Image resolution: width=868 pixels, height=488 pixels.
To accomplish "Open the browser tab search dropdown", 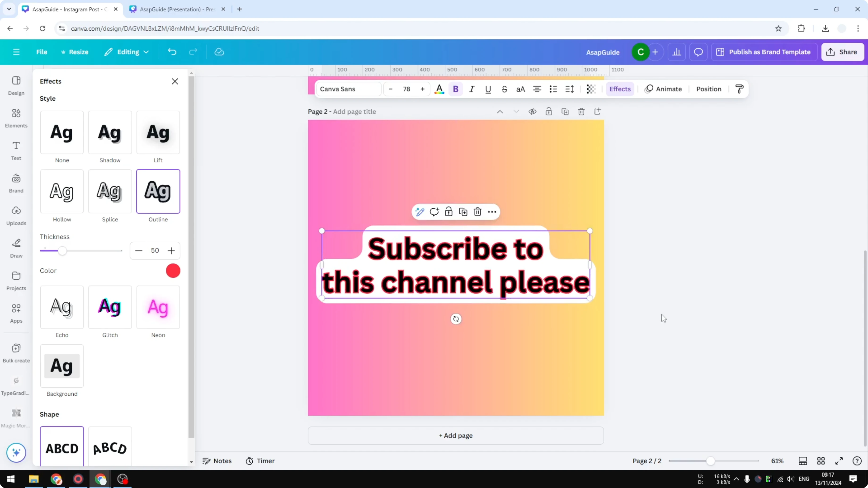I will click(9, 9).
